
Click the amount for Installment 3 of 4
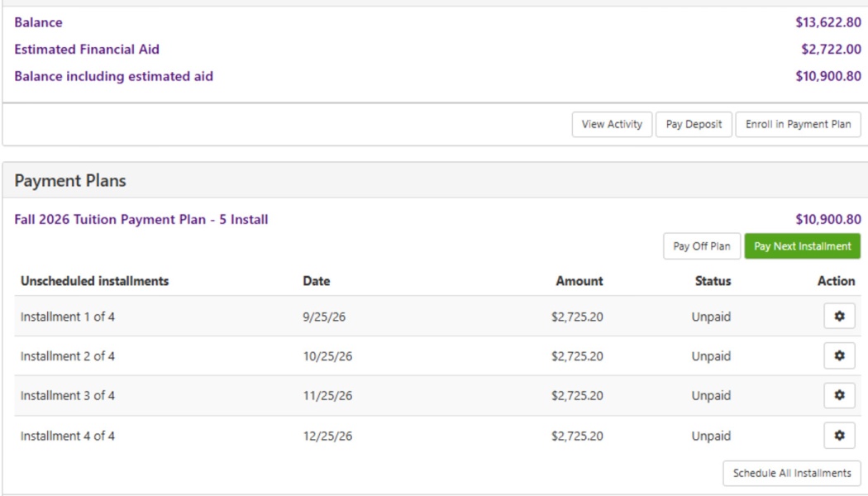click(577, 396)
